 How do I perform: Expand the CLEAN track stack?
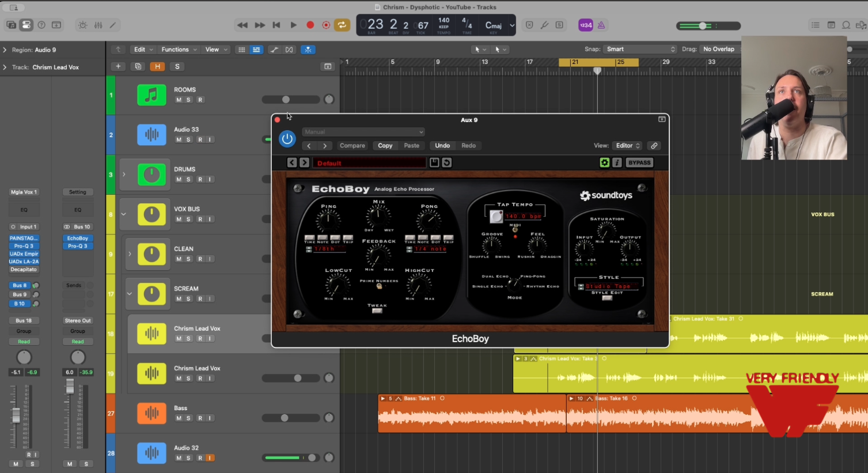pyautogui.click(x=130, y=253)
